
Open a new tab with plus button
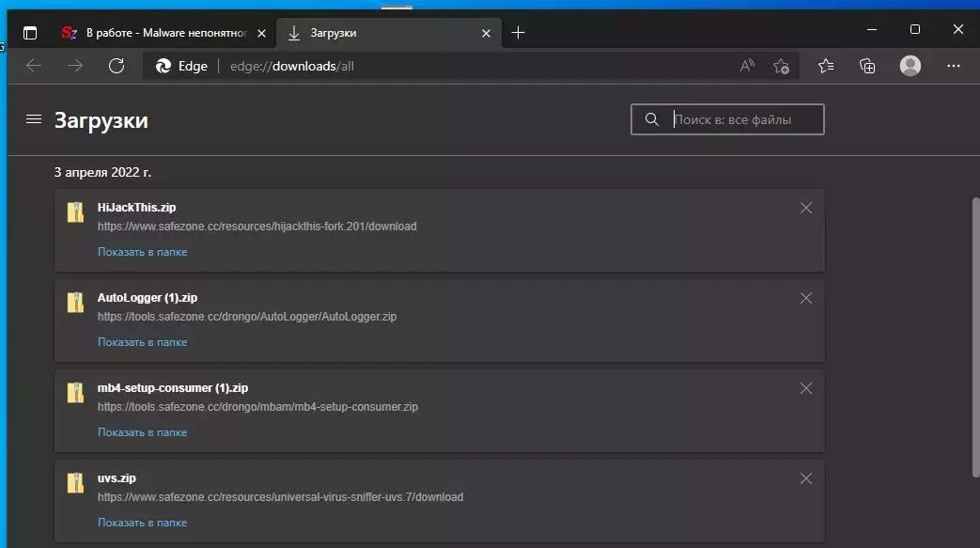[518, 33]
